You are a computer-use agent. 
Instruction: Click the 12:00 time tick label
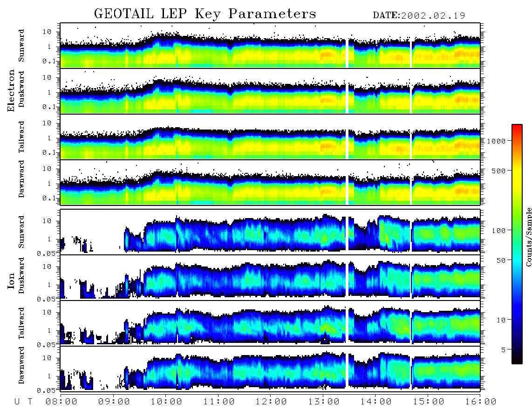(x=271, y=402)
